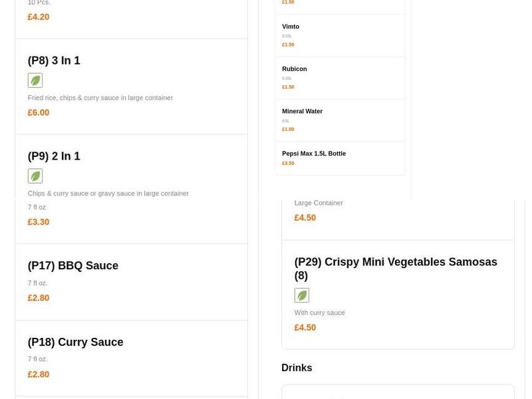Image resolution: width=532 pixels, height=399 pixels.
Task: Click the Mineral Water entry
Action: tap(302, 111)
